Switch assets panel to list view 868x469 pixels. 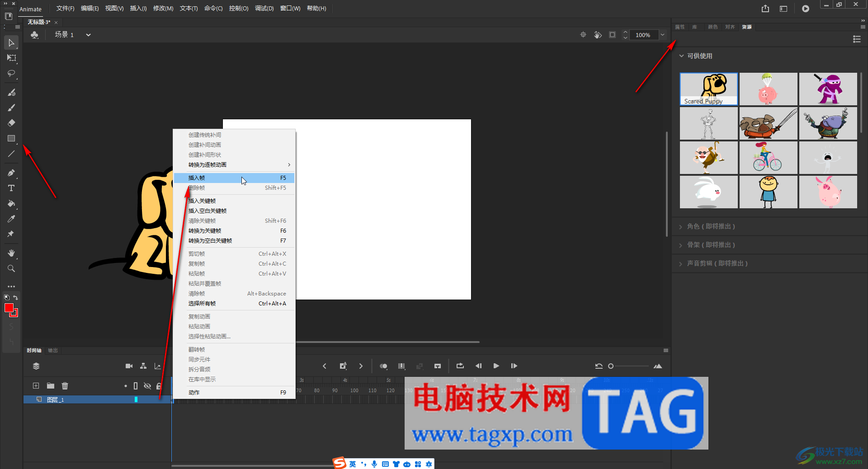pos(857,39)
